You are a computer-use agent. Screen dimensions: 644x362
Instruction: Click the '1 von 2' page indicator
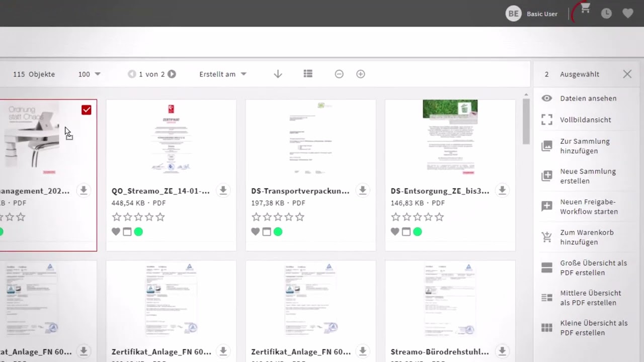pyautogui.click(x=152, y=74)
